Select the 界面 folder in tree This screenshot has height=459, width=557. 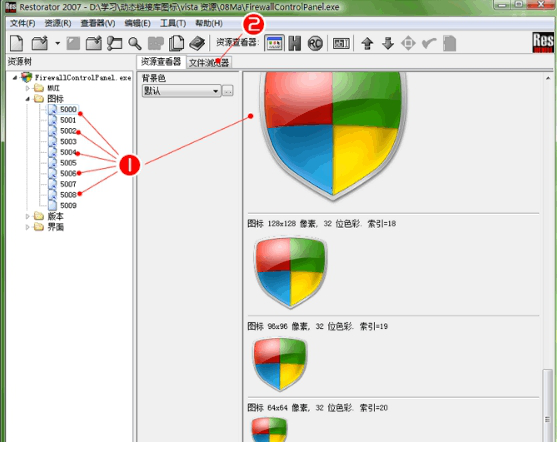[x=55, y=227]
